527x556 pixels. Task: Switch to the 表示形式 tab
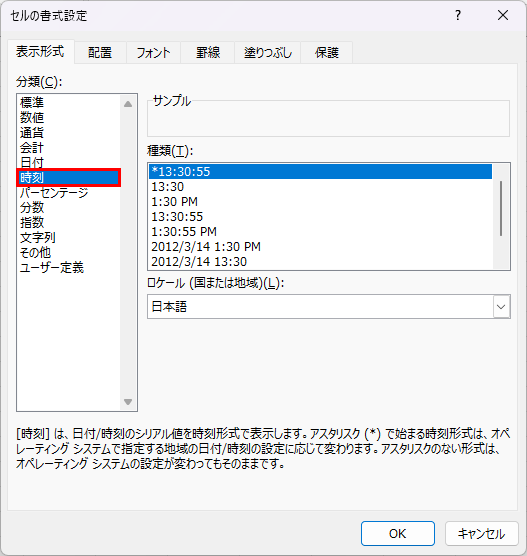point(40,52)
